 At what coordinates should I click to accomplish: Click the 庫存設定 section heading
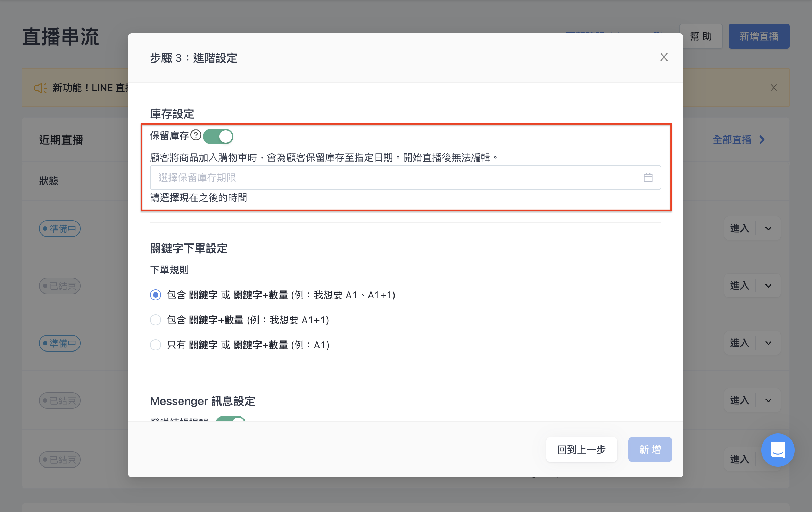pos(172,114)
